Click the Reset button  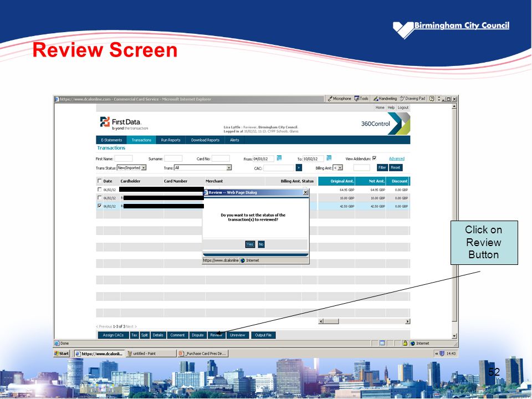[395, 167]
